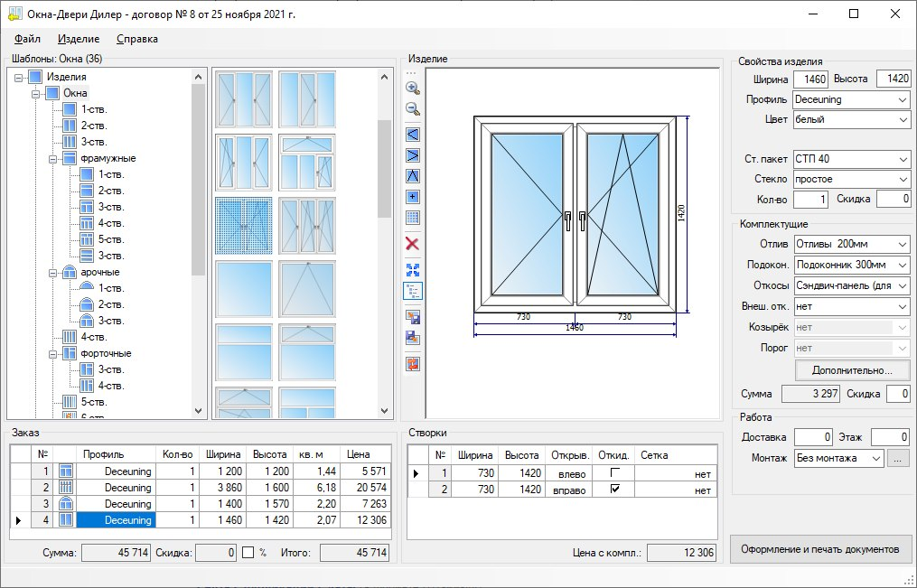Click the last orange toolbar icon
Image resolution: width=917 pixels, height=588 pixels.
pyautogui.click(x=413, y=364)
